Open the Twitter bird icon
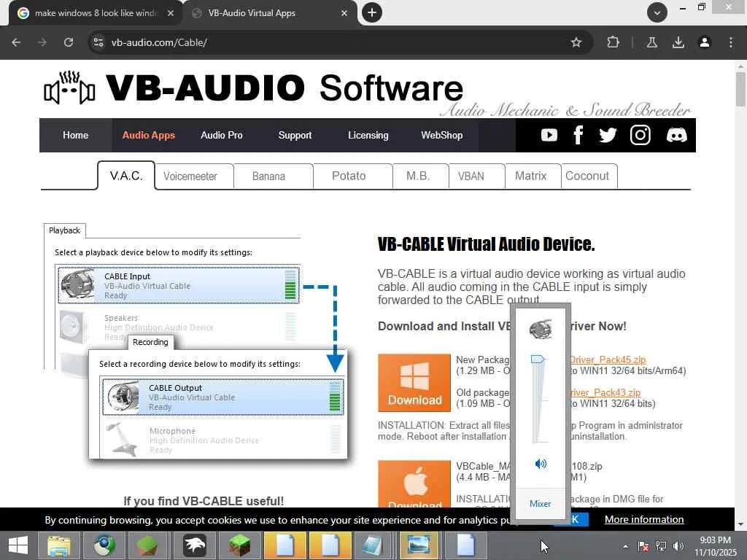The height and width of the screenshot is (560, 747). coord(608,135)
